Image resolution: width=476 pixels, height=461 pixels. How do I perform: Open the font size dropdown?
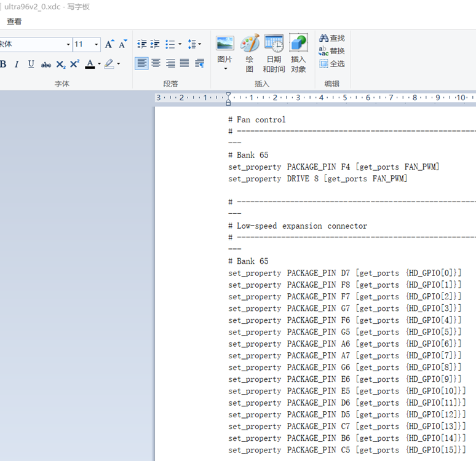(x=96, y=45)
